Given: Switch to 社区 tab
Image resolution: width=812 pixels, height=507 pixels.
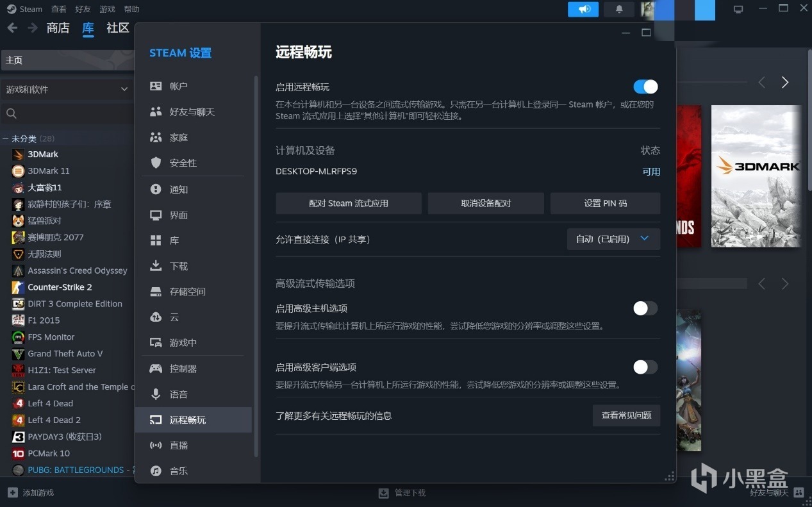Looking at the screenshot, I should (x=118, y=28).
